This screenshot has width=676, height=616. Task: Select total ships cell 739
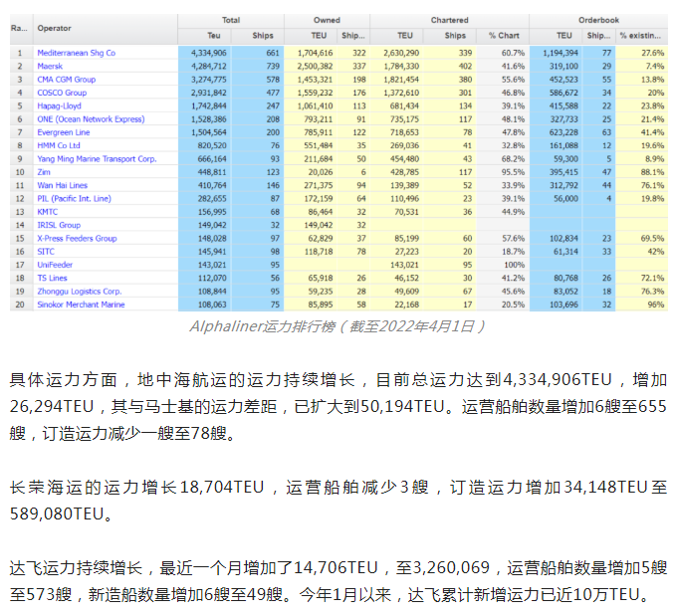click(258, 66)
